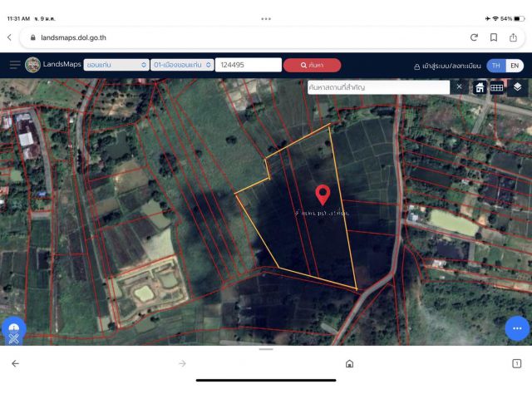Go back with browser chevron
Viewport: 532px width, 399px height.
9,37
